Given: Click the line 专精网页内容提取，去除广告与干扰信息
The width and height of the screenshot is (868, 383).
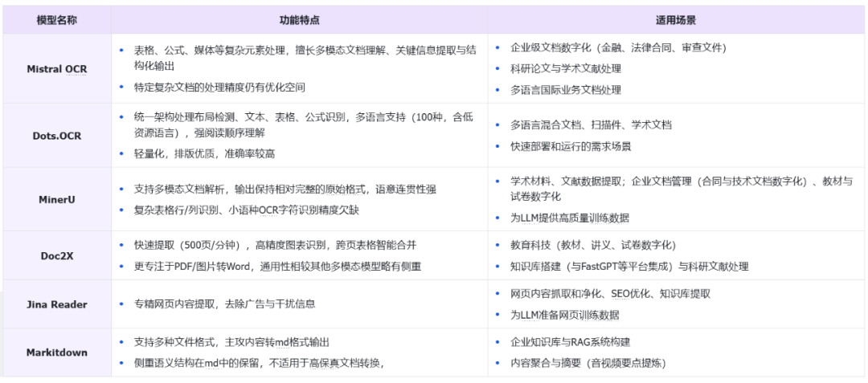Looking at the screenshot, I should point(225,304).
